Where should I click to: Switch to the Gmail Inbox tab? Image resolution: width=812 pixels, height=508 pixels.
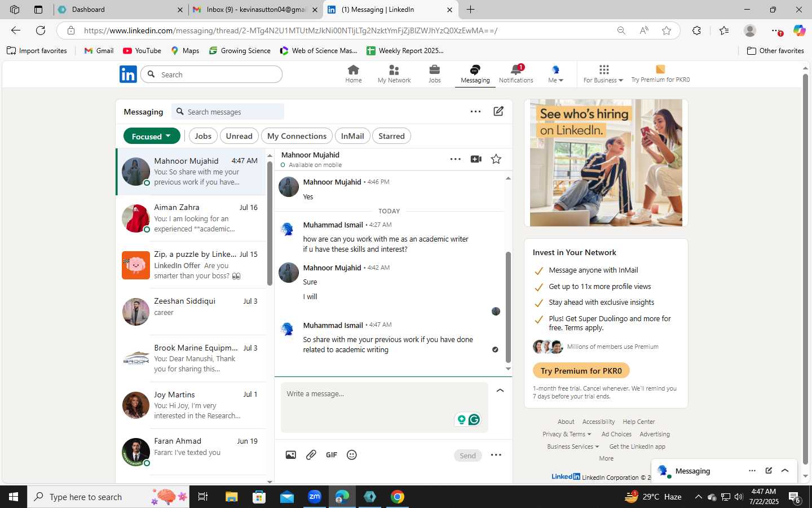coord(255,10)
